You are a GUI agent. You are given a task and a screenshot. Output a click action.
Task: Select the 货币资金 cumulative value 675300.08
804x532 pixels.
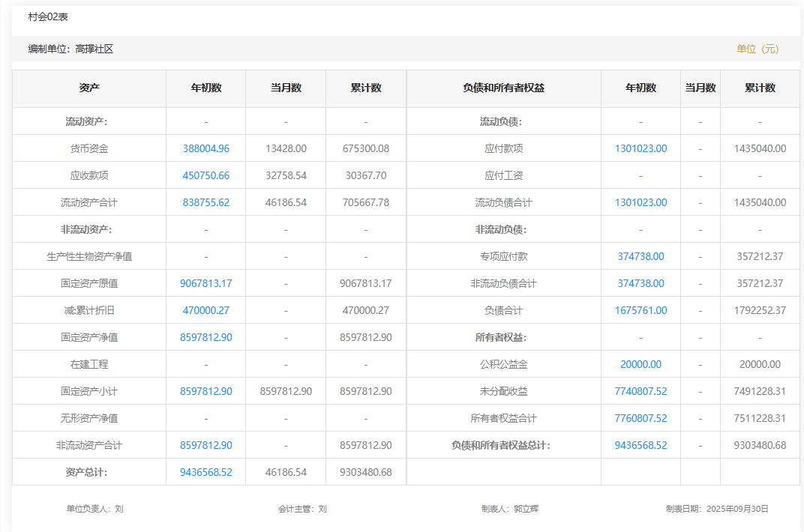pyautogui.click(x=366, y=148)
